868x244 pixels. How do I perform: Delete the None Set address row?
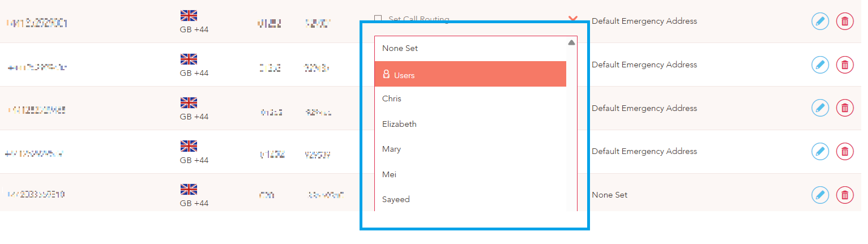pos(845,195)
